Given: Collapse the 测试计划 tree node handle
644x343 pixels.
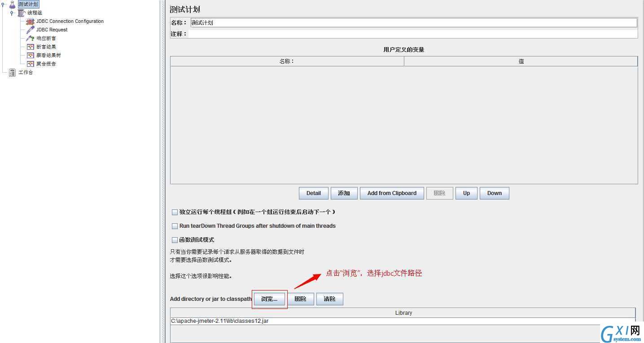Looking at the screenshot, I should (3, 4).
